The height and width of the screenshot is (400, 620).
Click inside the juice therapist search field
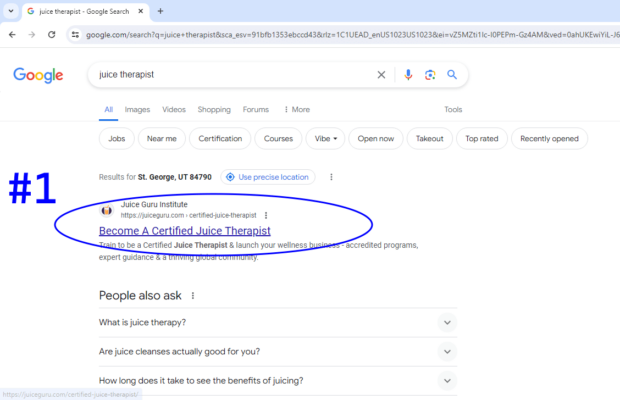coord(230,75)
